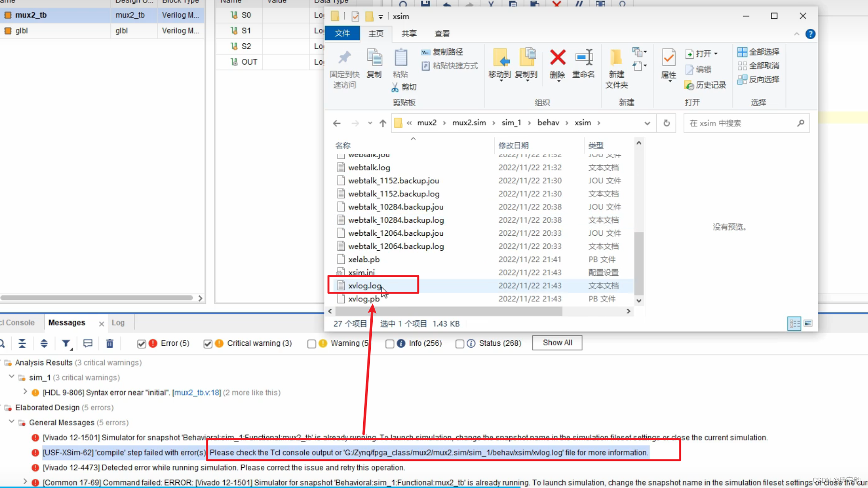Open the address bar history dropdown
The width and height of the screenshot is (868, 488).
coord(647,123)
